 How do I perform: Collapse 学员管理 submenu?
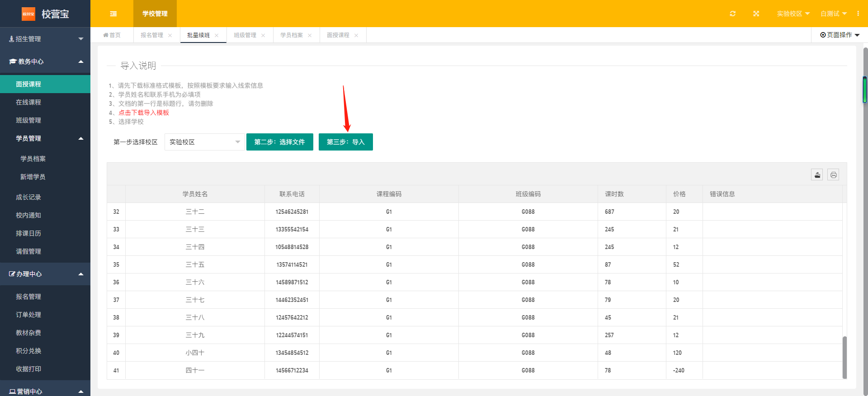point(45,138)
